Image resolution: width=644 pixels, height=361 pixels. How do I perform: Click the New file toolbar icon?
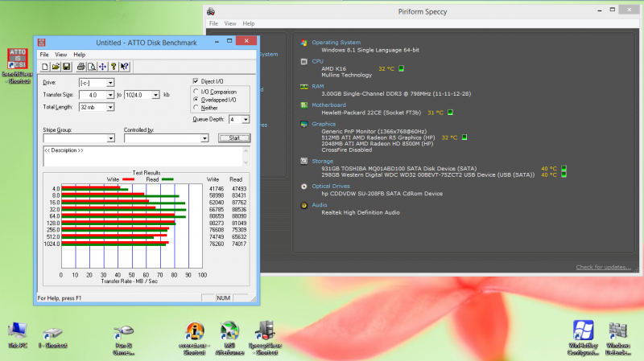tap(45, 66)
